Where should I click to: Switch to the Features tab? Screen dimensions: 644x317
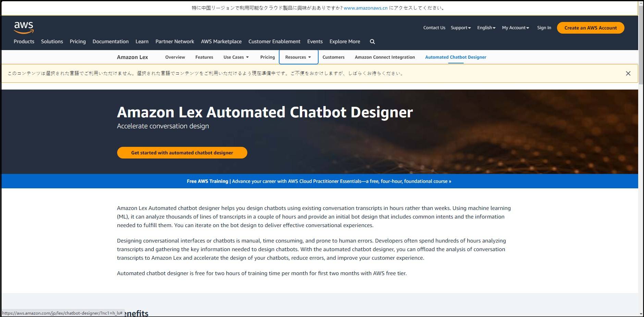point(204,57)
